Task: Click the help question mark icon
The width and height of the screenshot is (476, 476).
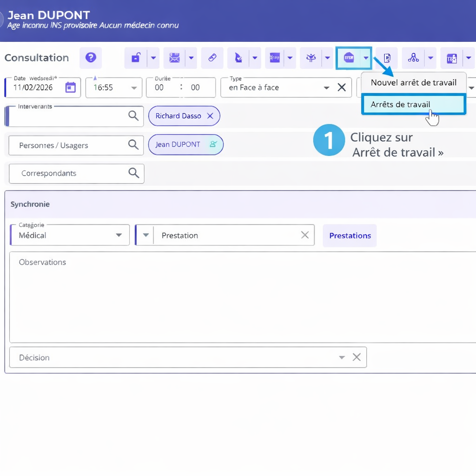Action: click(91, 58)
